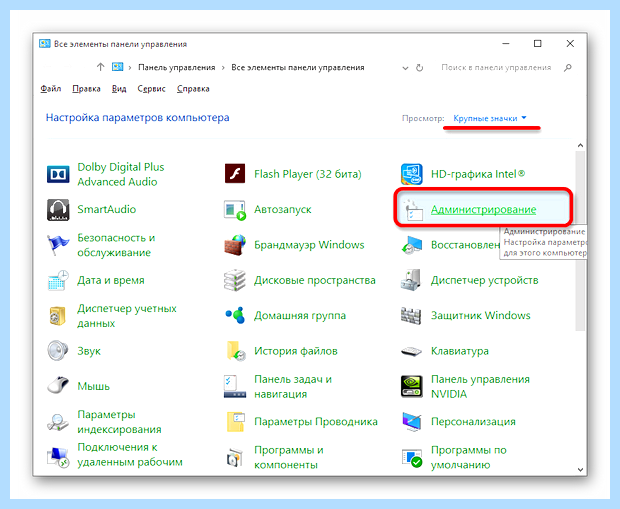The height and width of the screenshot is (509, 620).
Task: Expand the Крупные значки view dropdown
Action: [x=490, y=118]
